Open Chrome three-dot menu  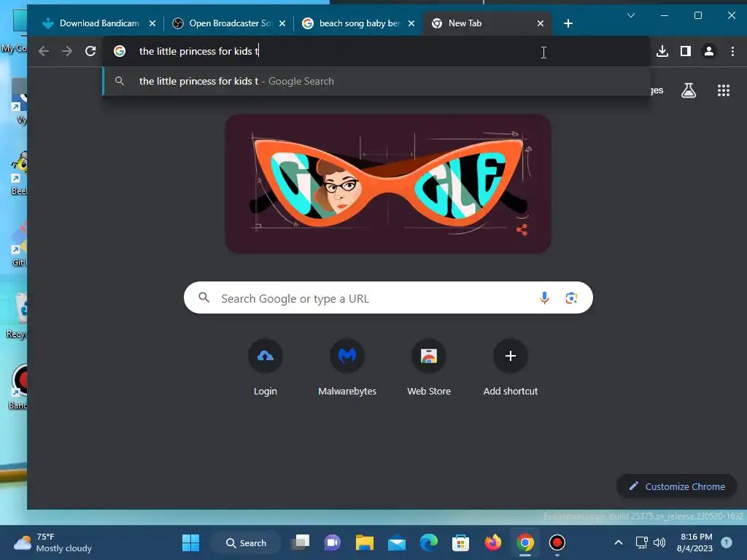(732, 51)
